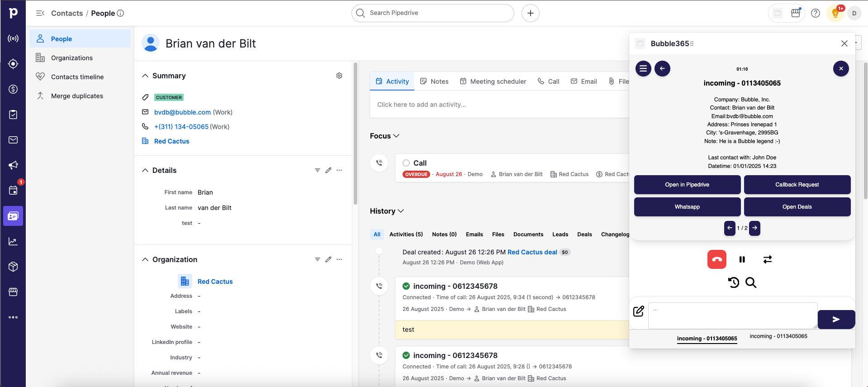The height and width of the screenshot is (387, 868).
Task: Toggle the green check on second incoming call
Action: tap(406, 355)
